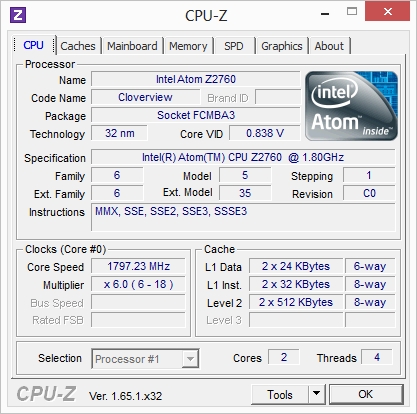
Task: Open the Tools dropdown arrow
Action: [x=317, y=394]
